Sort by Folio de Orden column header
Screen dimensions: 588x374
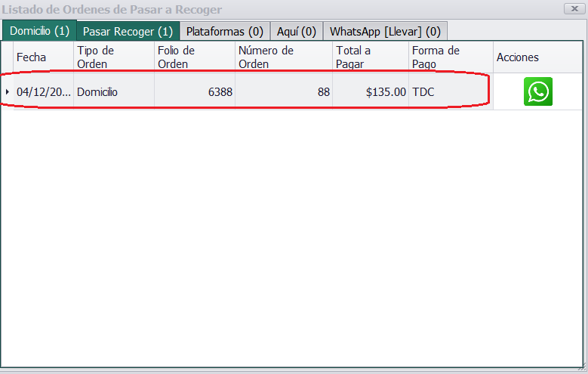(x=194, y=57)
